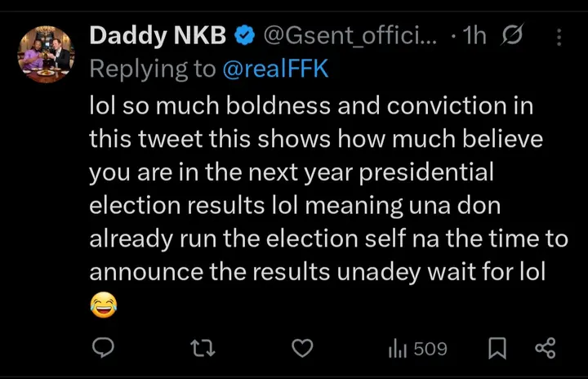Open Daddy NKB's profile picture
The width and height of the screenshot is (588, 379).
(x=46, y=54)
